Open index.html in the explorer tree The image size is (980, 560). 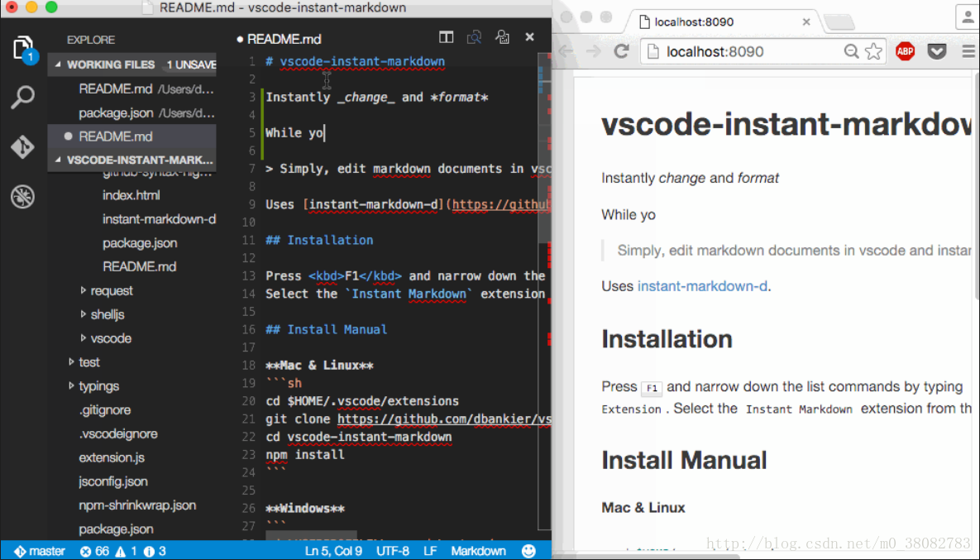click(131, 195)
